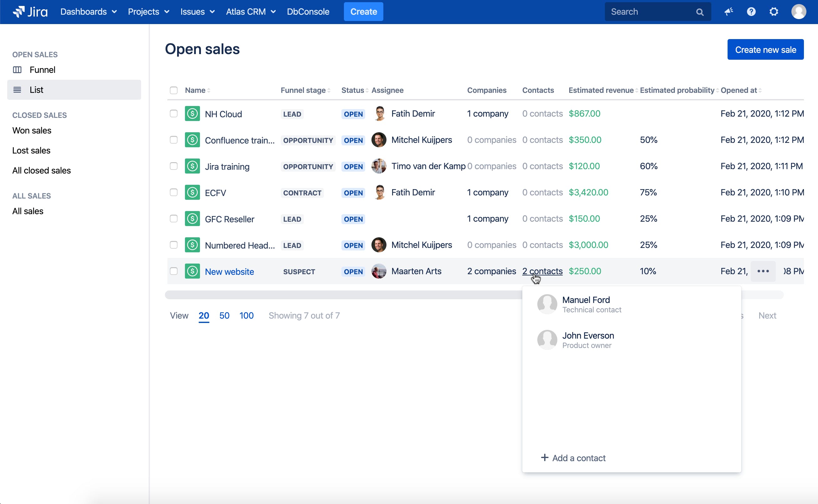
Task: Click the search magnifier icon
Action: click(700, 12)
